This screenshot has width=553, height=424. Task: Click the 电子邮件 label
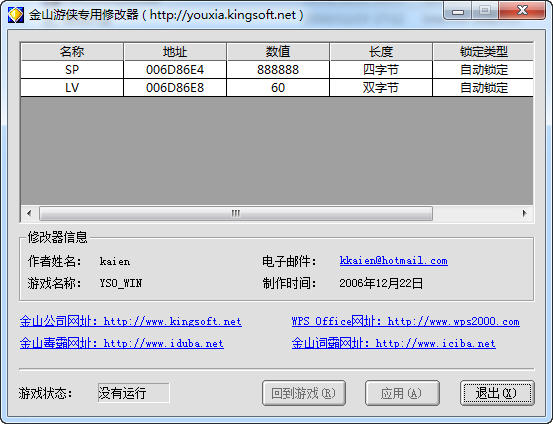pos(290,261)
